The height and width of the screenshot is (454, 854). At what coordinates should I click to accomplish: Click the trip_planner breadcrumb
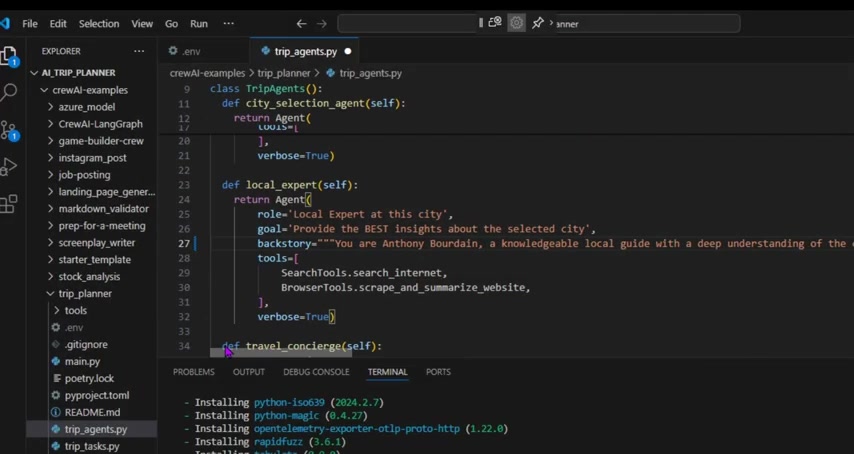pyautogui.click(x=283, y=73)
